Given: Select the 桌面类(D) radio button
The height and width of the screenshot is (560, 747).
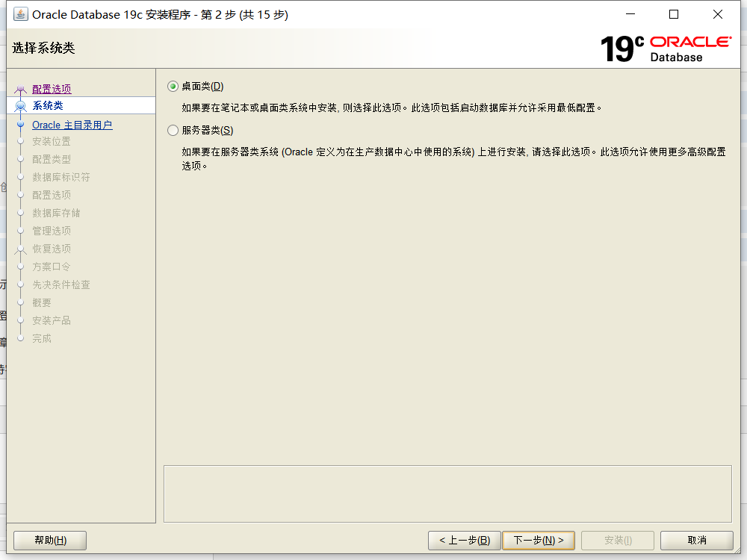Looking at the screenshot, I should [x=173, y=86].
